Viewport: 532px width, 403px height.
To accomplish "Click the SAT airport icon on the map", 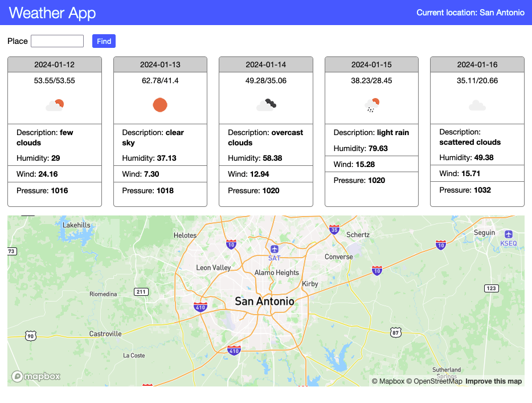I will click(x=275, y=248).
